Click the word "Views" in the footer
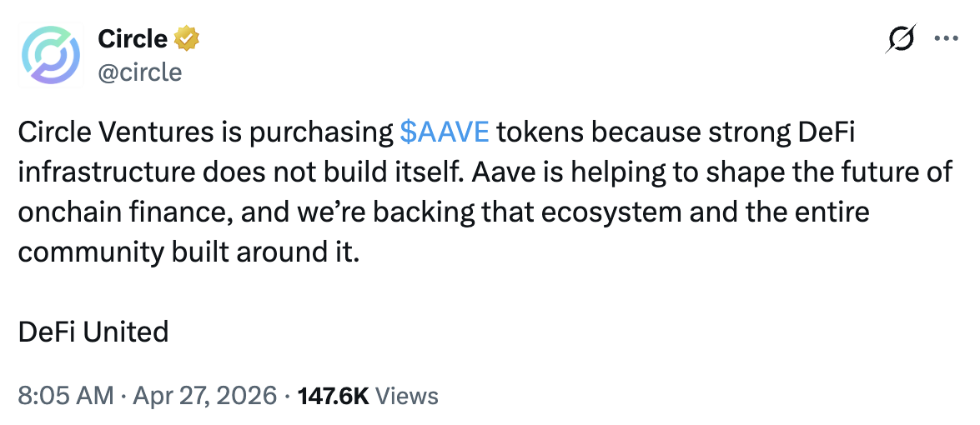Image resolution: width=980 pixels, height=425 pixels. pyautogui.click(x=405, y=395)
